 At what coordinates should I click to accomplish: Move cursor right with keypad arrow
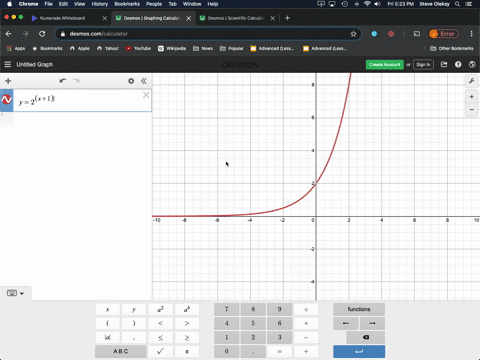(x=372, y=323)
